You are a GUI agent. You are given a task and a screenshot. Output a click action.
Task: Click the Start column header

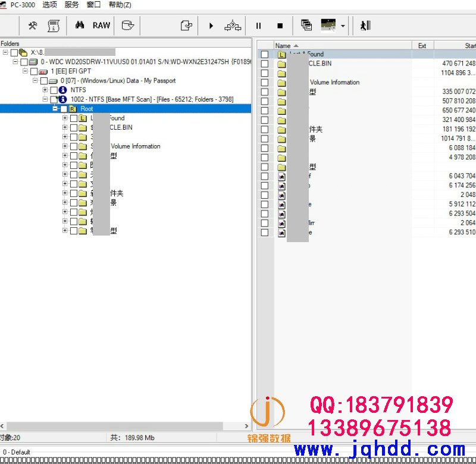(455, 46)
